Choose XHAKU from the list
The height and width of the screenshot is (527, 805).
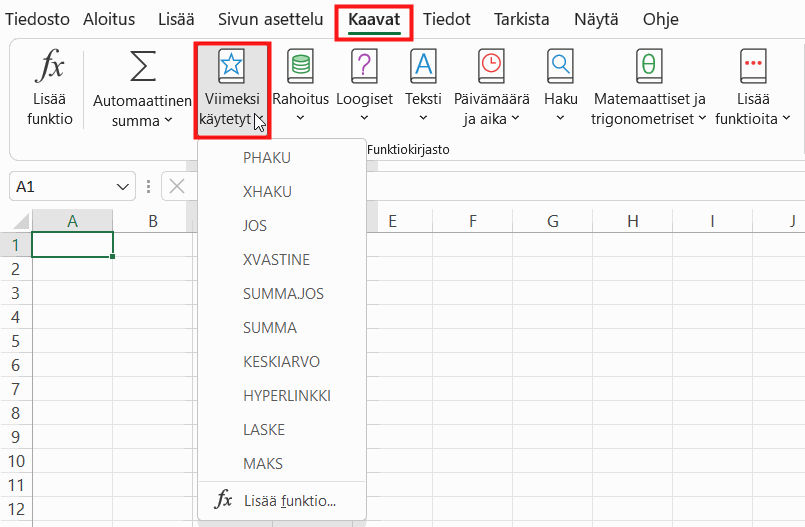(x=282, y=191)
